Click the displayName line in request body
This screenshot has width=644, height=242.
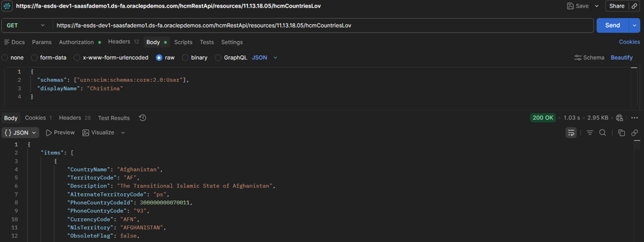click(80, 88)
